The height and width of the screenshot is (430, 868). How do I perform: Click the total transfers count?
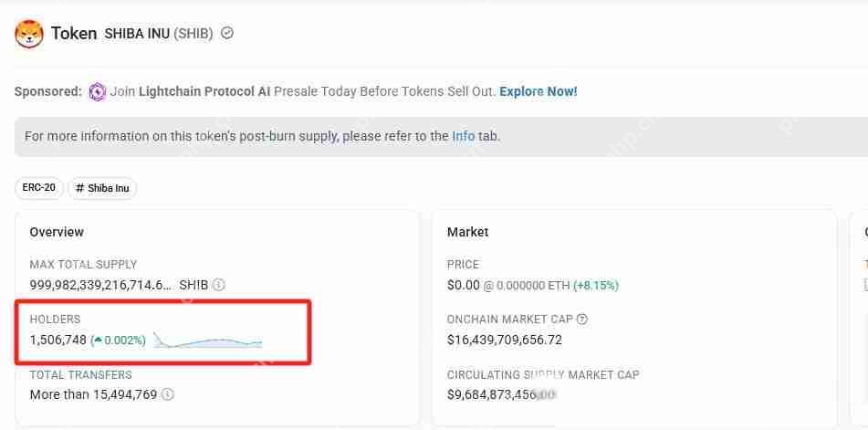(93, 394)
